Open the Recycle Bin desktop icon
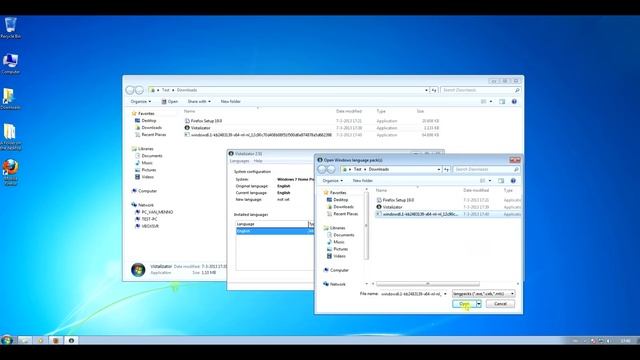The image size is (640, 360). pos(11,28)
